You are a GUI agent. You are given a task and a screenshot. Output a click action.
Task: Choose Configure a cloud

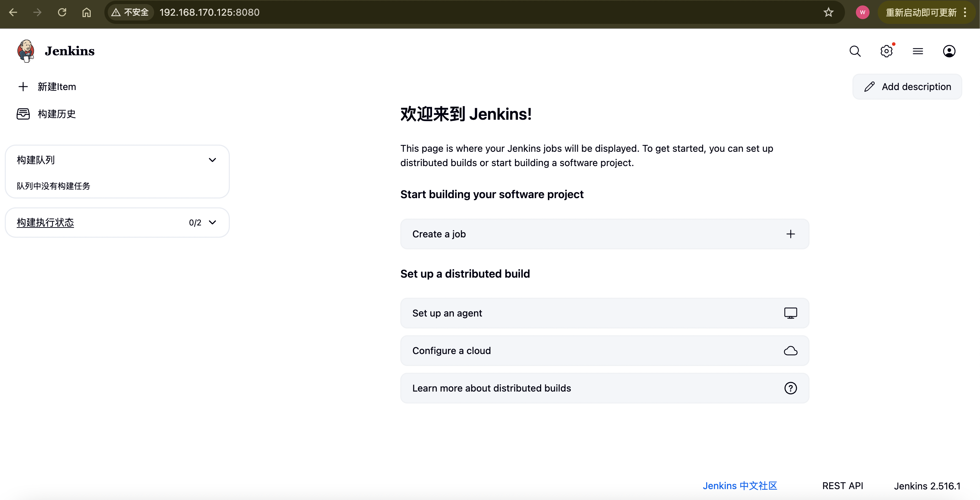[x=605, y=351]
